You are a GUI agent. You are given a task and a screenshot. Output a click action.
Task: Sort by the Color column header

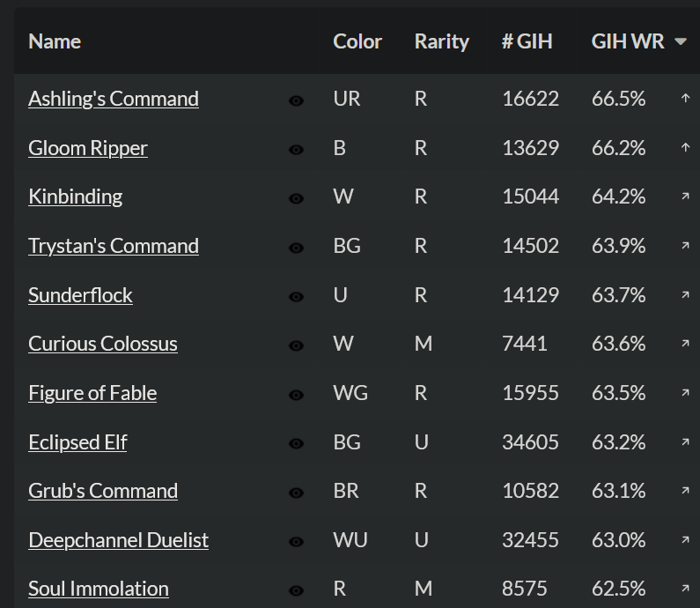pyautogui.click(x=357, y=41)
